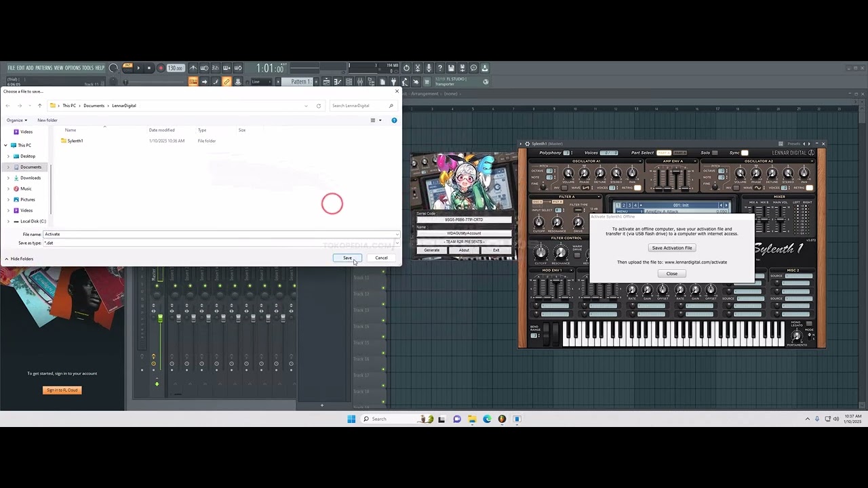Click the Main Vol slider in Sylenth1 mixer
Screen dimensions: 868x488
pyautogui.click(x=781, y=219)
